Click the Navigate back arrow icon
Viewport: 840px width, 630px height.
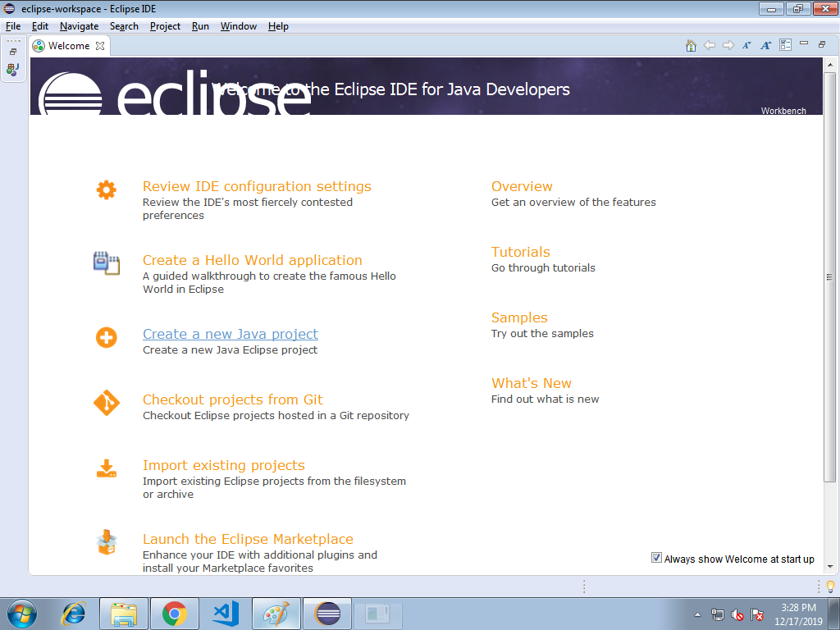pos(710,46)
